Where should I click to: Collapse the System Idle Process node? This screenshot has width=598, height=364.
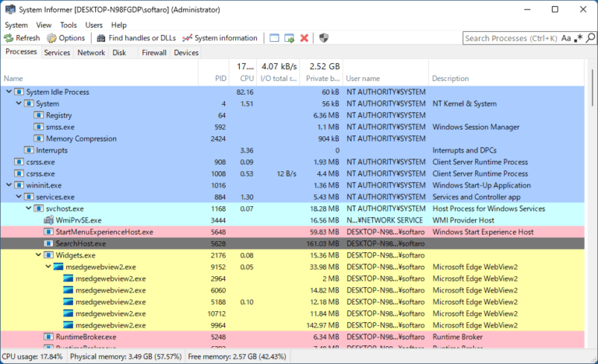click(x=9, y=92)
